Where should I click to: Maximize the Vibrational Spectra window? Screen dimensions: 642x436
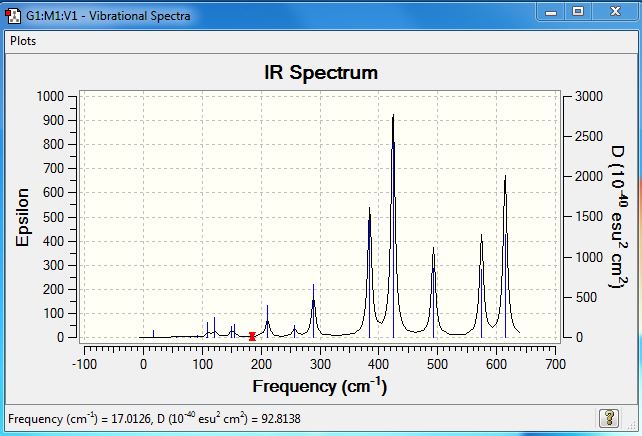point(578,11)
